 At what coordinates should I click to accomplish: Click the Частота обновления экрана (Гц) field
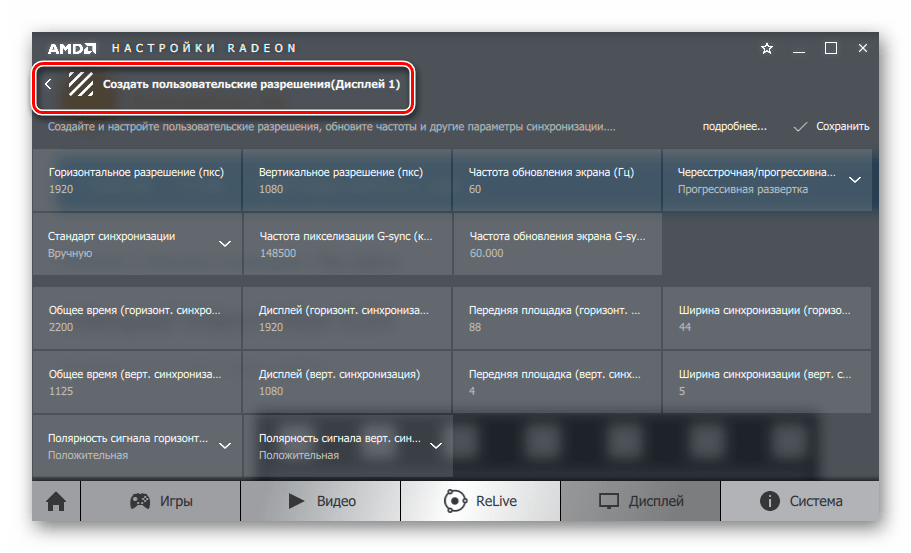click(557, 180)
